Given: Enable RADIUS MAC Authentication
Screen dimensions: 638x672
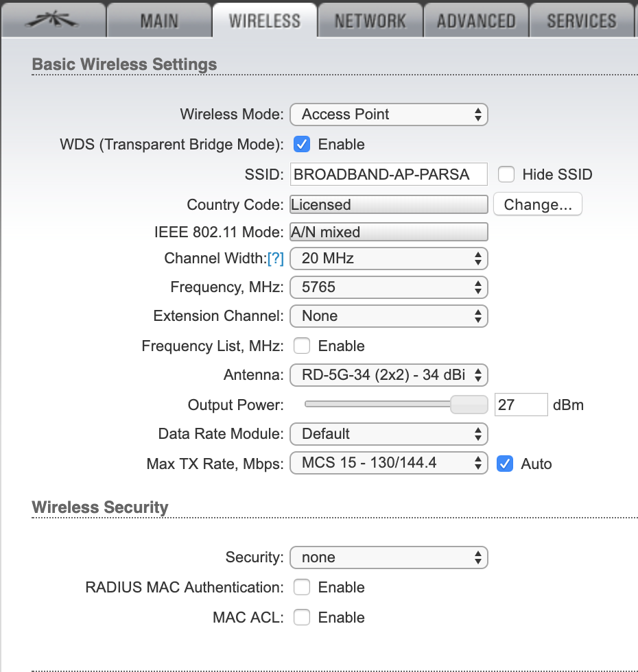Looking at the screenshot, I should [x=302, y=587].
